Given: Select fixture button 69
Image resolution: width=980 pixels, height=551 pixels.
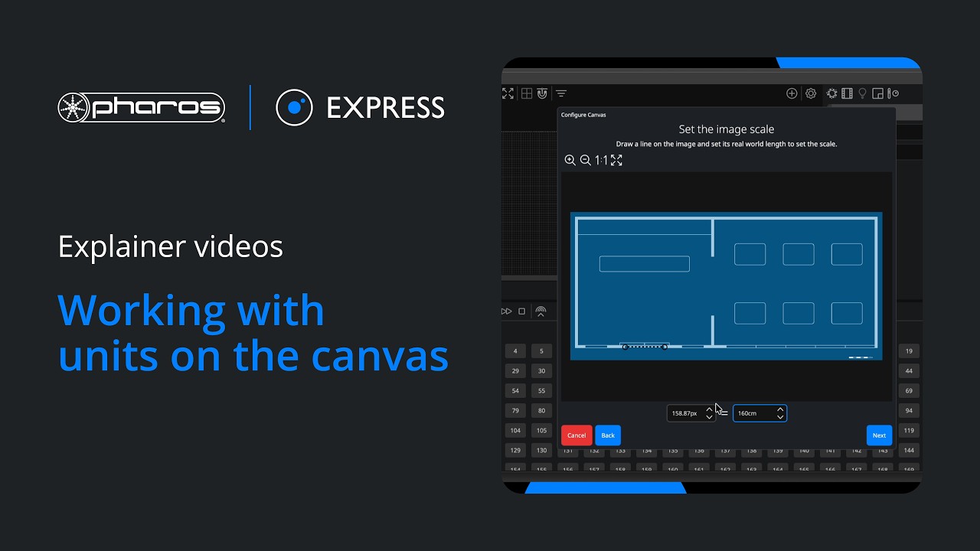Looking at the screenshot, I should pyautogui.click(x=909, y=391).
